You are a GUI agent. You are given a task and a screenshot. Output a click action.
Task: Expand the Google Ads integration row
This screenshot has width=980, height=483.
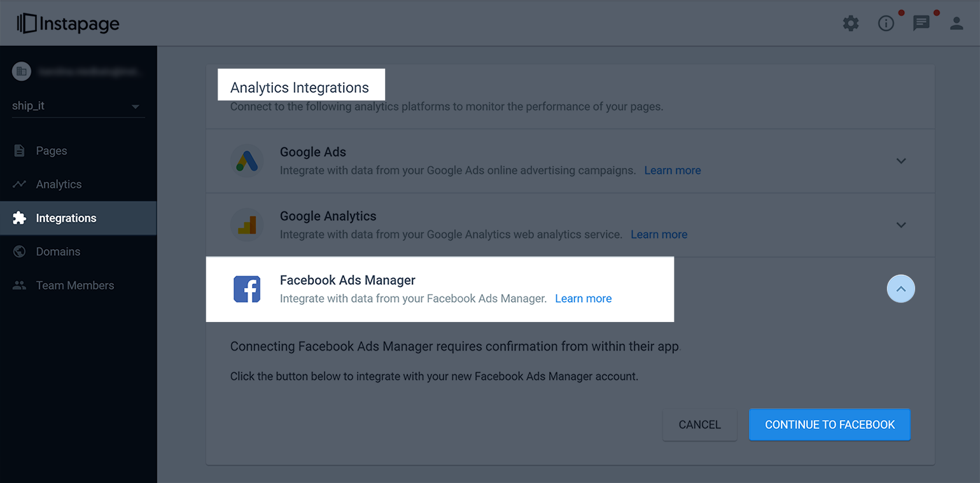(x=901, y=161)
